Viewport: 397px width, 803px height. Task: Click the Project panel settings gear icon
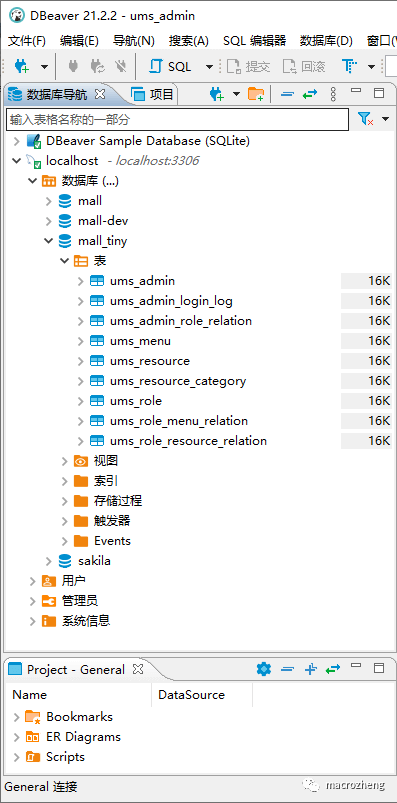(263, 669)
